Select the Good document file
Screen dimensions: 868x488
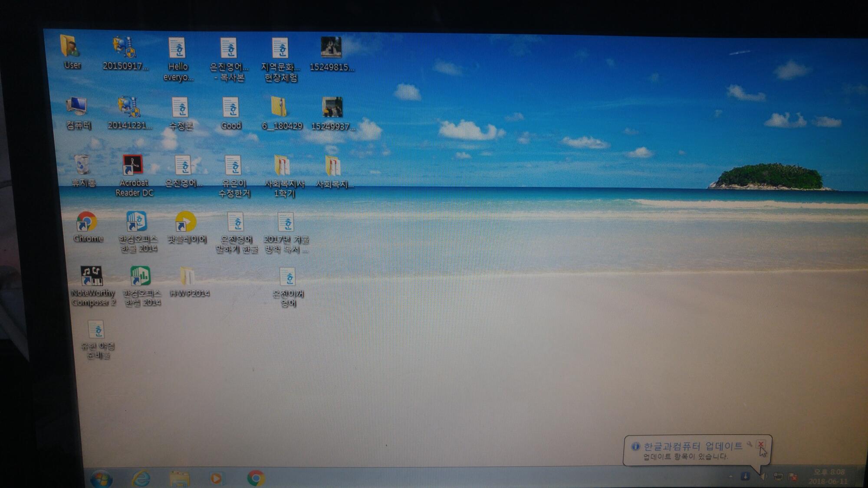pos(230,108)
